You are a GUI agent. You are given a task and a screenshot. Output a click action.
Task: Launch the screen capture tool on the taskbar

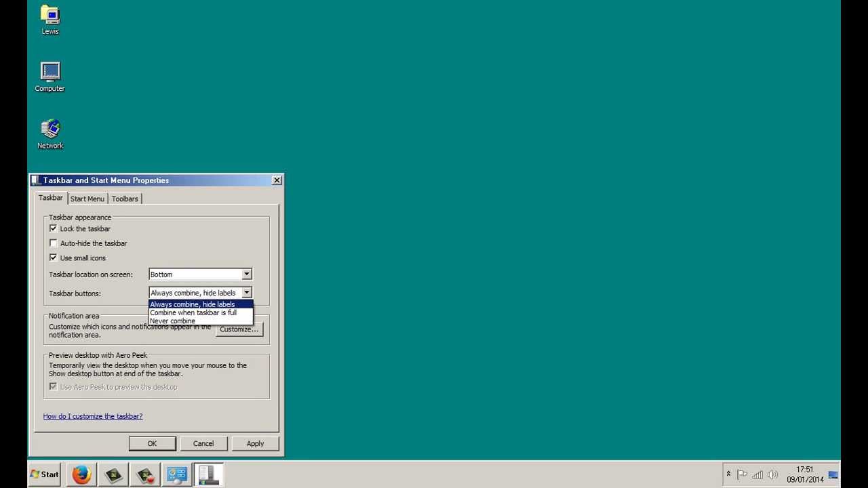113,474
